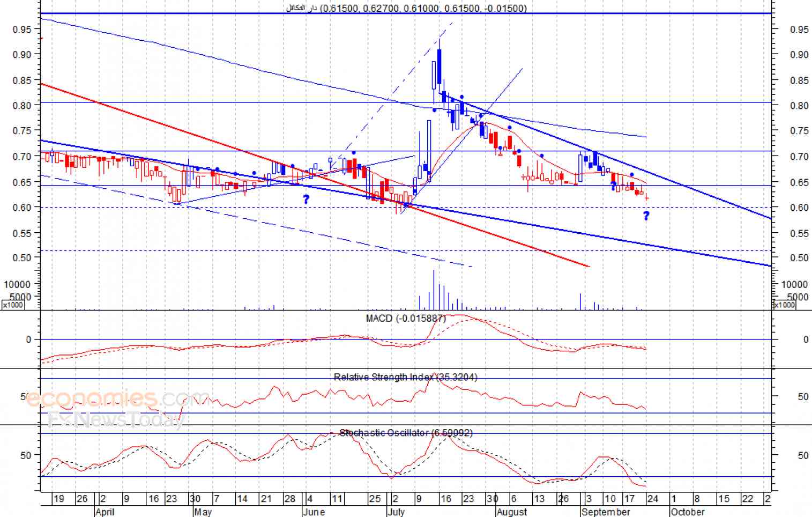Click the date tick labeled 28

pos(289,499)
